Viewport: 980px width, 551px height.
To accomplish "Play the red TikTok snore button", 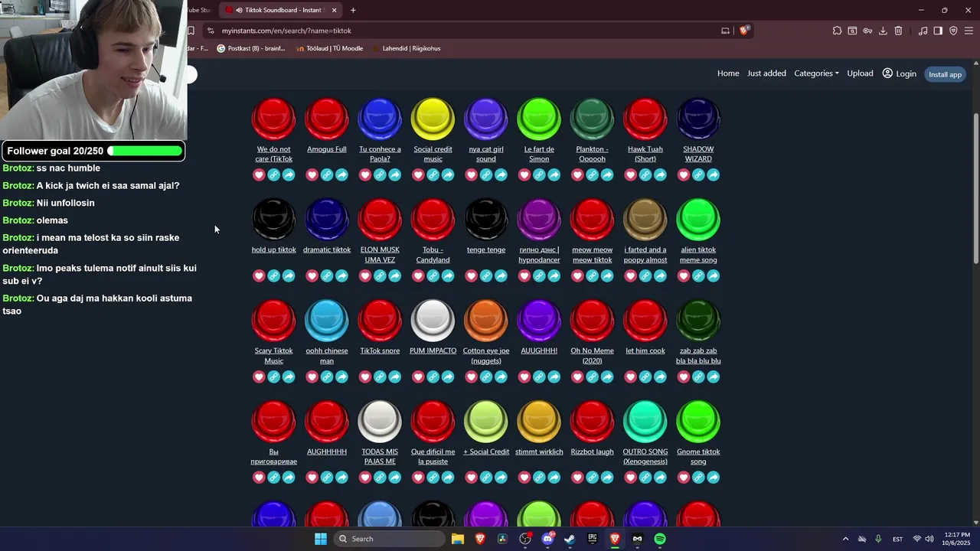I will point(380,321).
